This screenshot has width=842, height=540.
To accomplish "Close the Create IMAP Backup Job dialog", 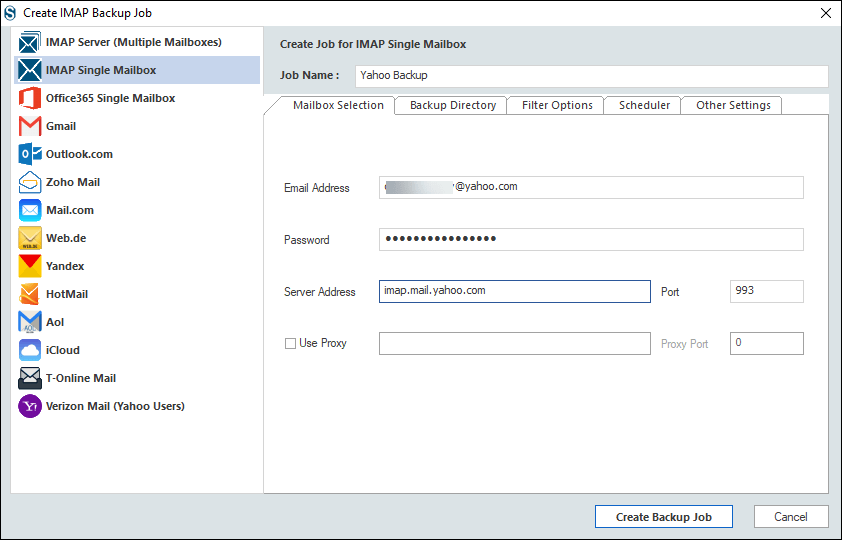I will pyautogui.click(x=826, y=13).
